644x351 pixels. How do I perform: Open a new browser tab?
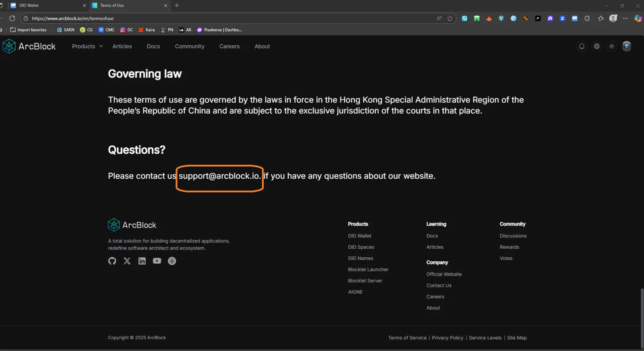[177, 5]
